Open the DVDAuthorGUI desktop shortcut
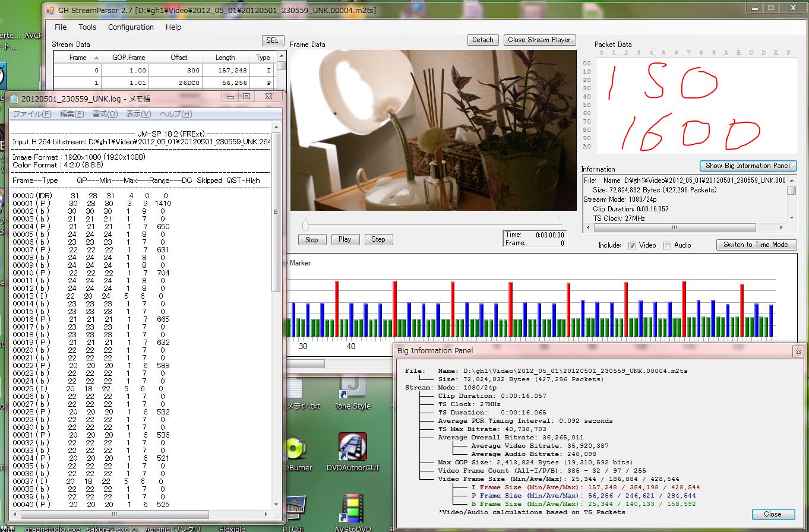The width and height of the screenshot is (809, 532). (x=352, y=448)
